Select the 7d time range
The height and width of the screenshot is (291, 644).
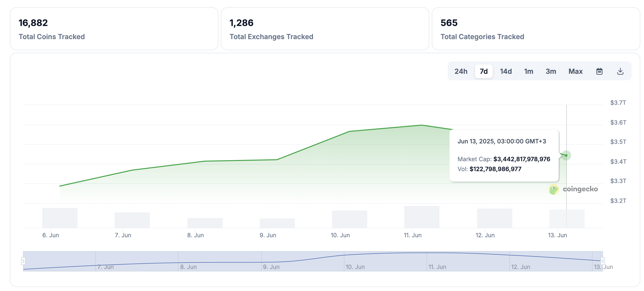click(x=484, y=71)
